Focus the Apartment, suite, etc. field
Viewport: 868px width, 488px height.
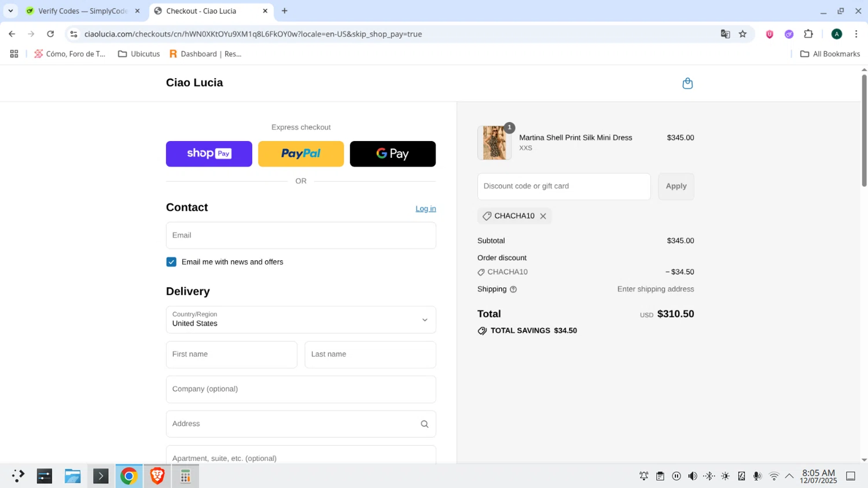pyautogui.click(x=301, y=455)
